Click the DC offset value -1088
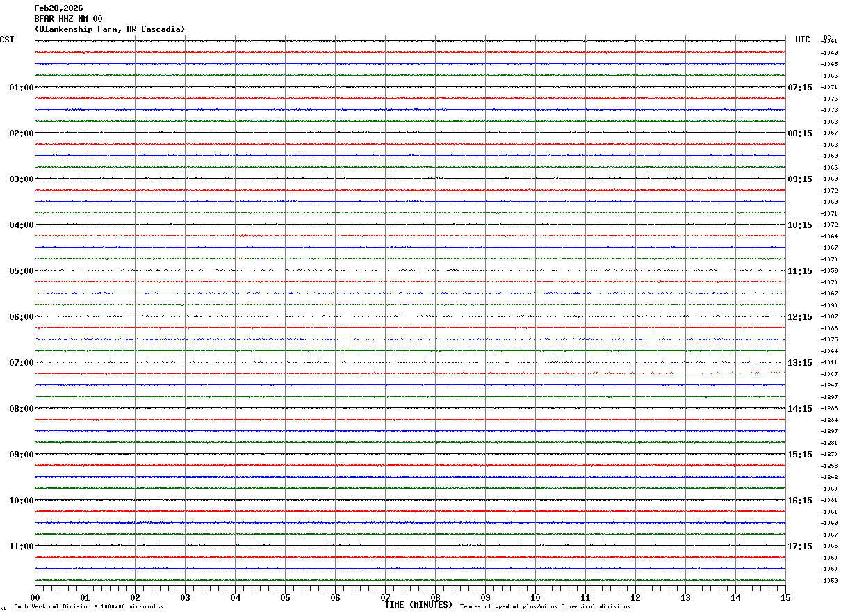This screenshot has width=841, height=616. point(828,328)
